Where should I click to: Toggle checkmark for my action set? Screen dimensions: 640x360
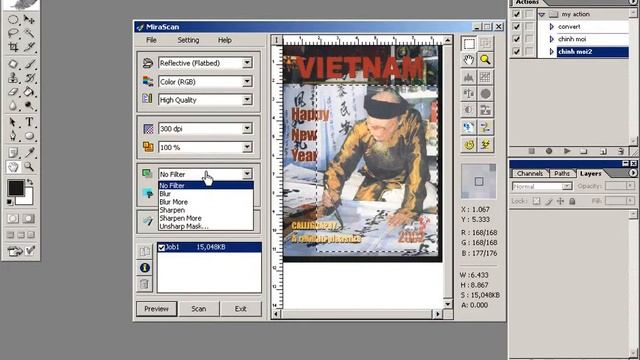coord(517,14)
